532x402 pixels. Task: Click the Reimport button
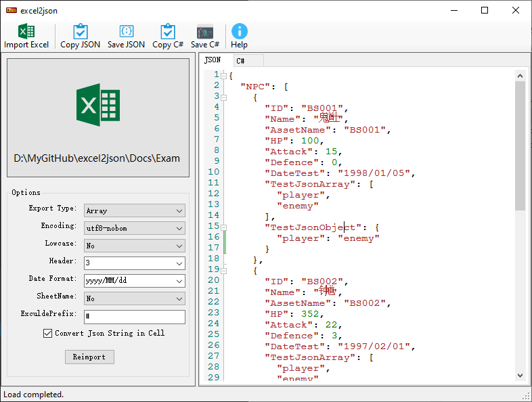click(x=89, y=357)
